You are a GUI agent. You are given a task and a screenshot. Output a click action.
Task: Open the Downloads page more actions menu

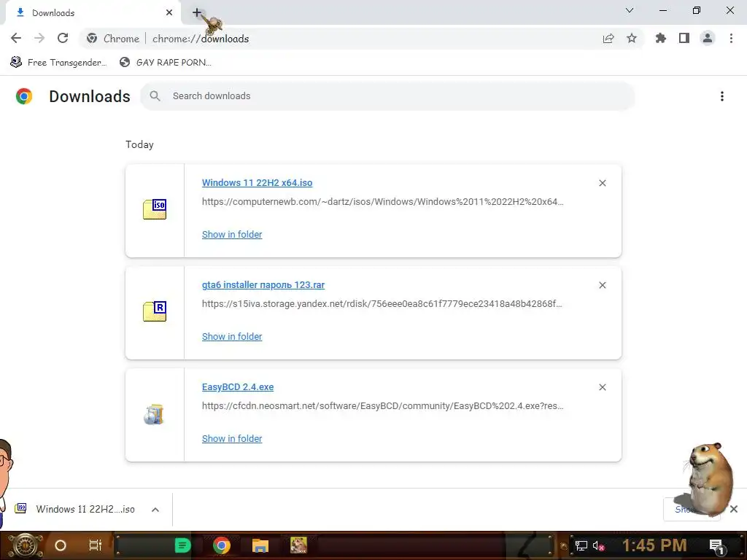[722, 96]
